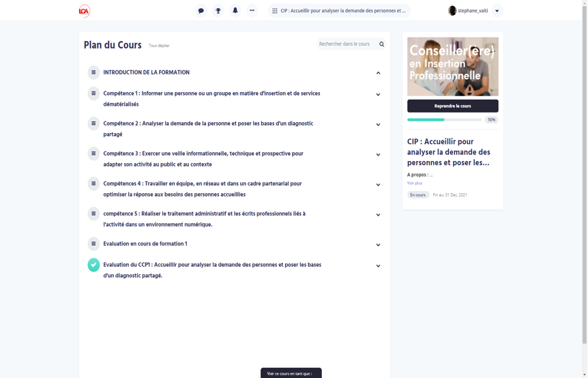Expand the compétence 5 section chevron
This screenshot has width=588, height=378.
[378, 215]
